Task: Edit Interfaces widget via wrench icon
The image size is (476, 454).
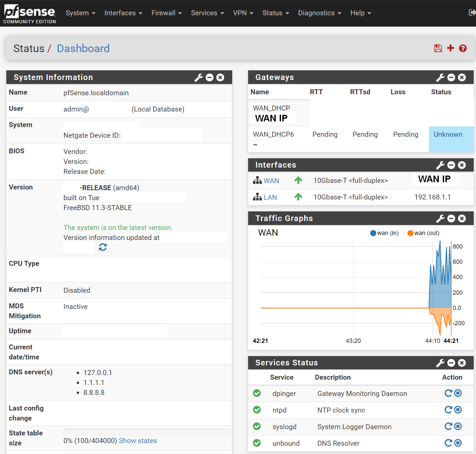Action: 440,165
